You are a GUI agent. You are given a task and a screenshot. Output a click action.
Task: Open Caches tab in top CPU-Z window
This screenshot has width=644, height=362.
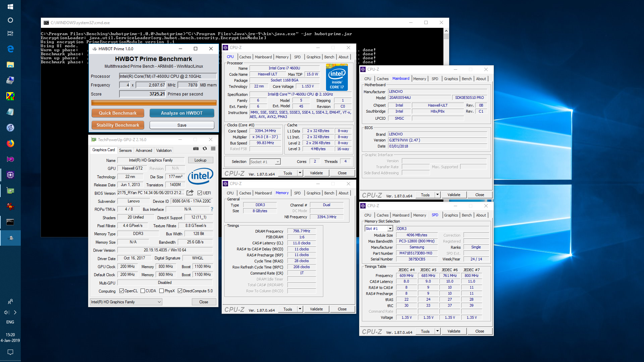[245, 57]
